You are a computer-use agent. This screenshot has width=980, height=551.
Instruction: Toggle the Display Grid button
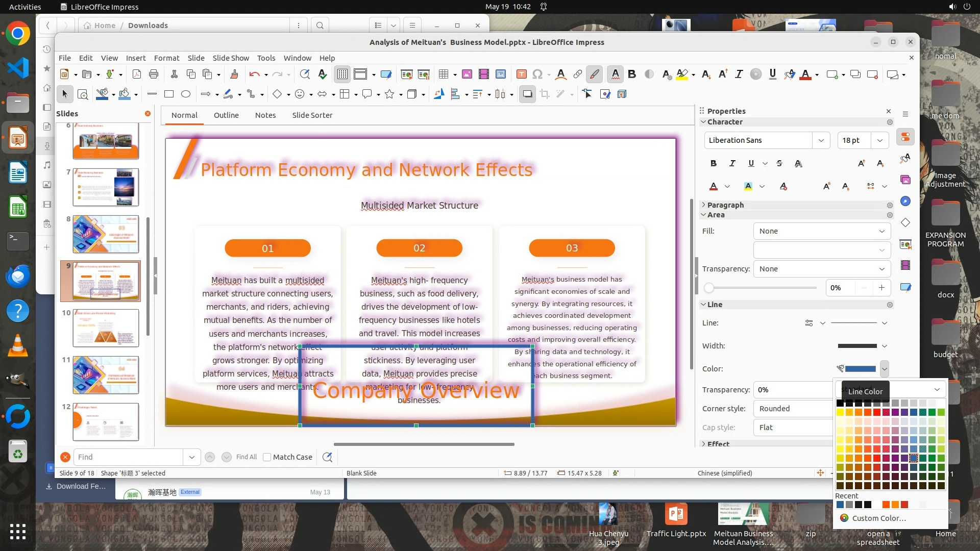[342, 74]
